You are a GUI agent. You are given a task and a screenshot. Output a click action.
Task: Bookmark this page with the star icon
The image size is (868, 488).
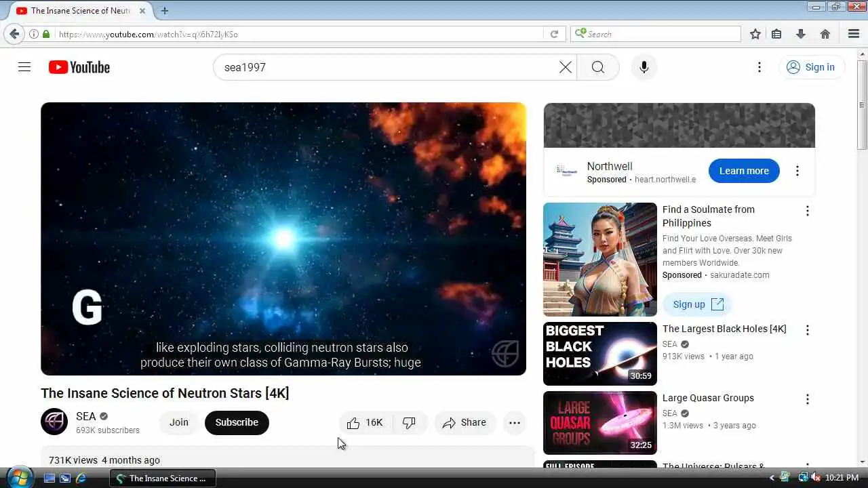(x=755, y=34)
